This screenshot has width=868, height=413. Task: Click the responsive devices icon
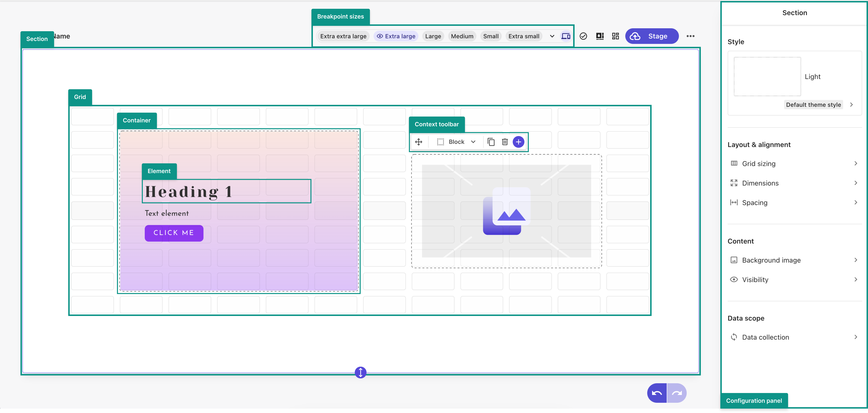[566, 36]
